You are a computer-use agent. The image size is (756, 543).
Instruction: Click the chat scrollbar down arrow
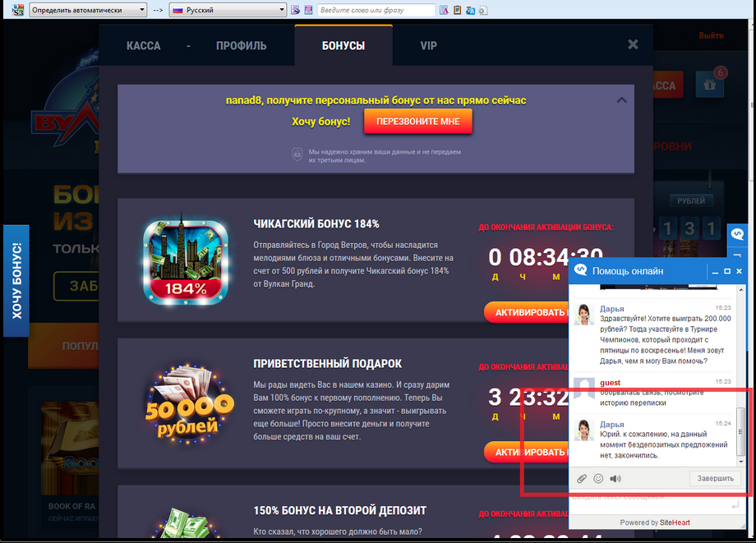pos(741,462)
